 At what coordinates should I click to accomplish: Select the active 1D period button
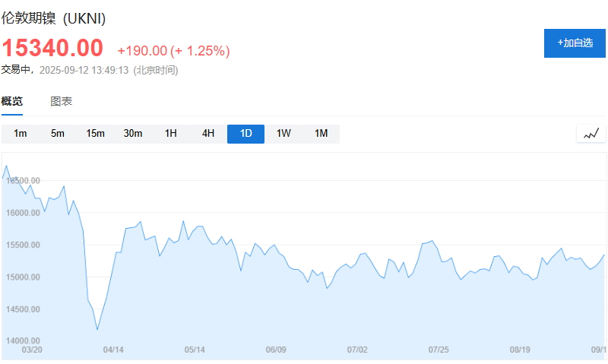coord(245,134)
